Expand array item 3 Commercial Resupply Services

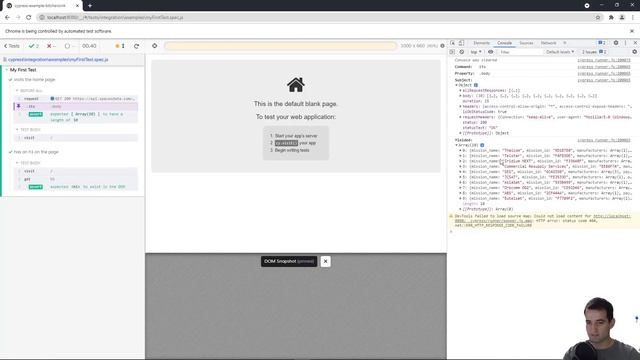pyautogui.click(x=460, y=167)
